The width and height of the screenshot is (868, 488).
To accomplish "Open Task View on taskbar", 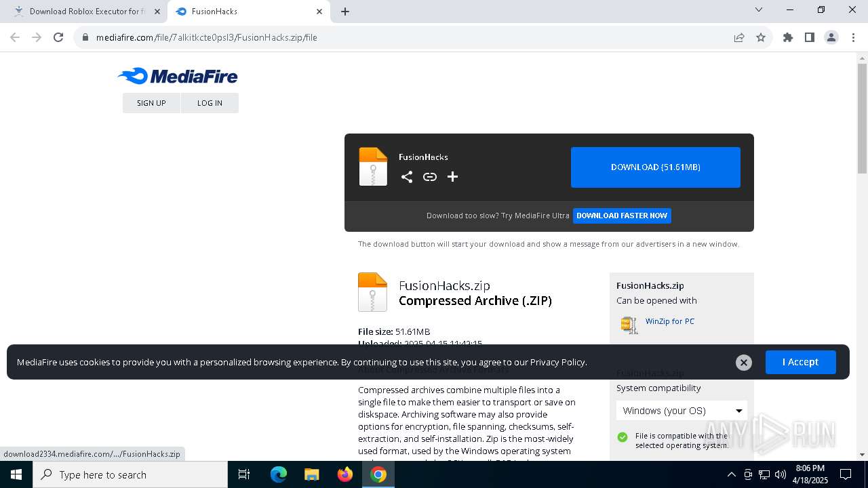I will click(x=244, y=474).
